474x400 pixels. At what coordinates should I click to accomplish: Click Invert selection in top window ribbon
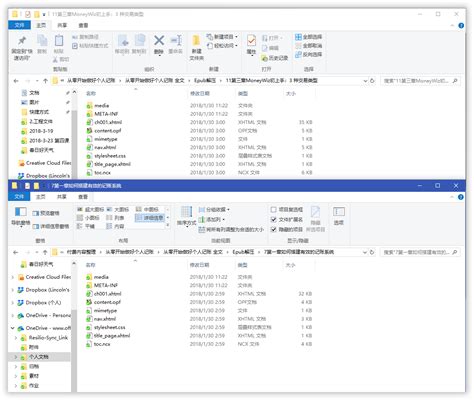pyautogui.click(x=308, y=54)
